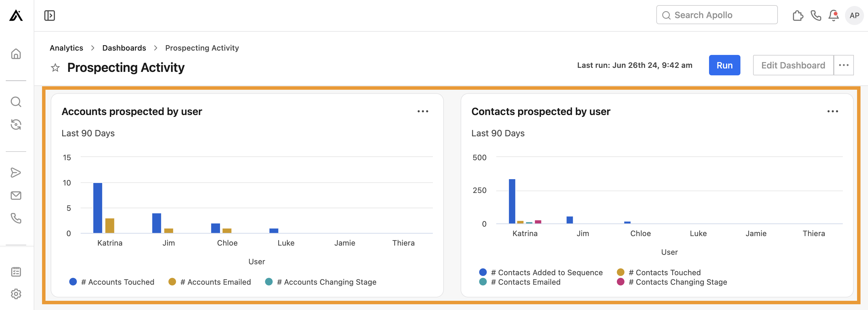Open Sequences paper-plane sidebar icon
Viewport: 868px width, 310px height.
coord(16,173)
